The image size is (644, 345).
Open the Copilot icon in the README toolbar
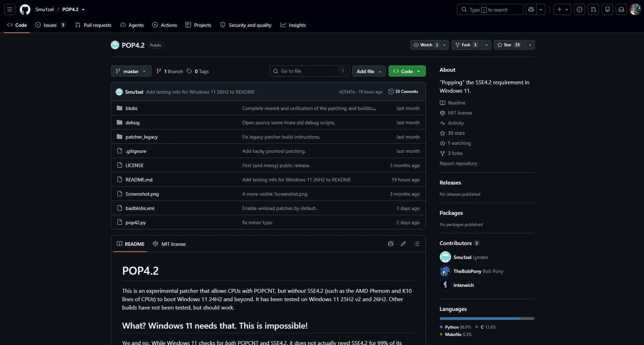point(391,244)
